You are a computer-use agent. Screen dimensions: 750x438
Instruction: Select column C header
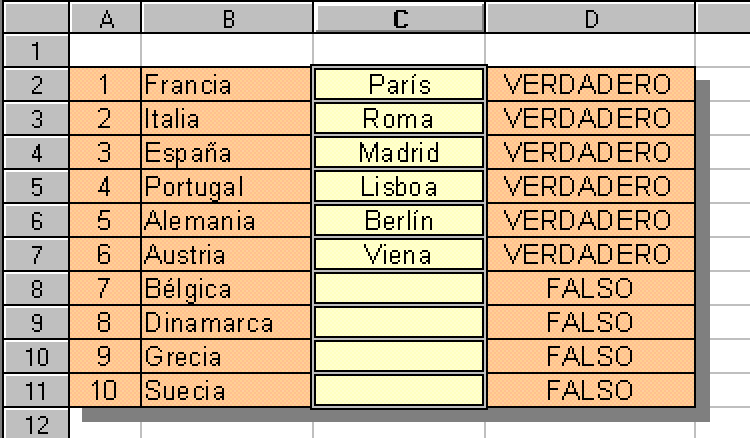point(399,17)
